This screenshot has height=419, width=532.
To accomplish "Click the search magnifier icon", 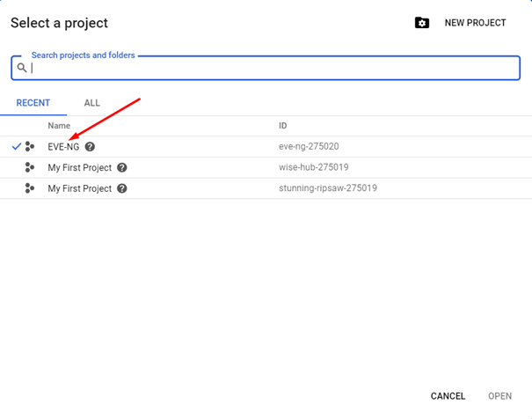I will click(x=22, y=68).
